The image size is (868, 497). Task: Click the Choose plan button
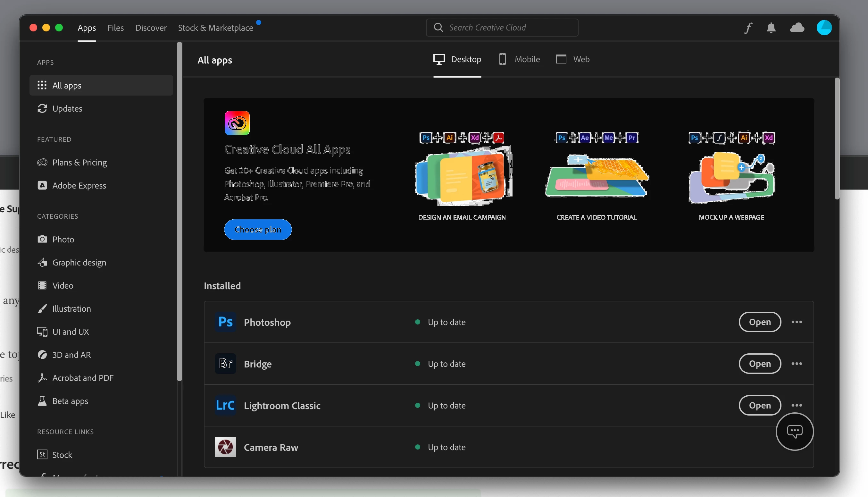(x=258, y=229)
